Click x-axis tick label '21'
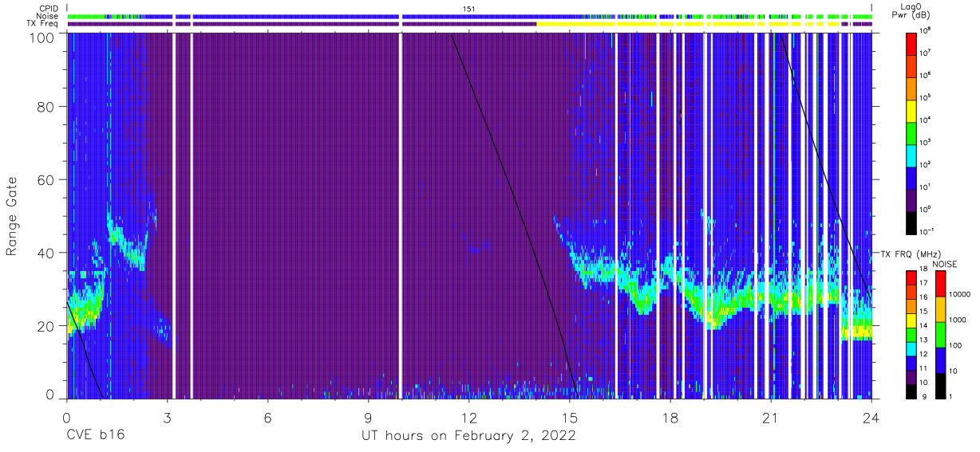This screenshot has height=452, width=980. [x=771, y=418]
